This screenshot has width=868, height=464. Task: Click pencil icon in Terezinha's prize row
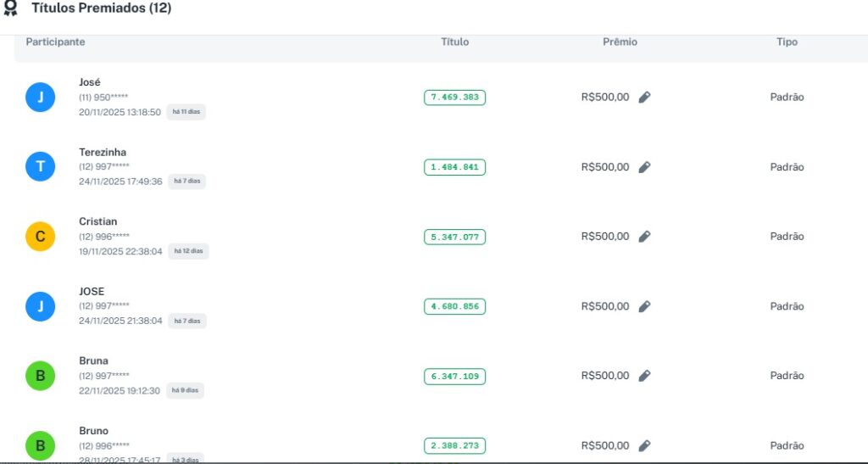644,167
